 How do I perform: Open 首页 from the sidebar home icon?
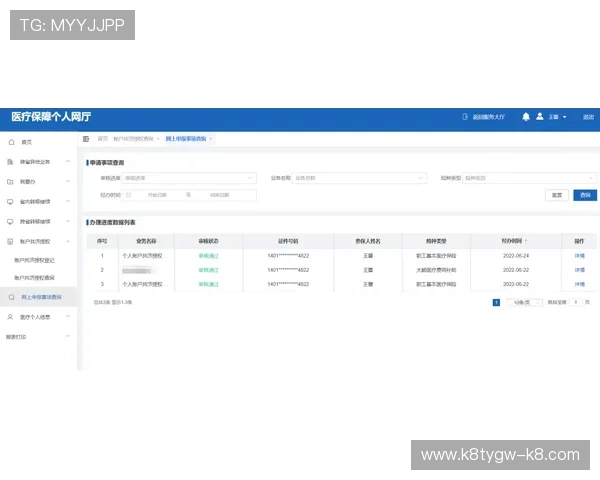click(x=10, y=142)
